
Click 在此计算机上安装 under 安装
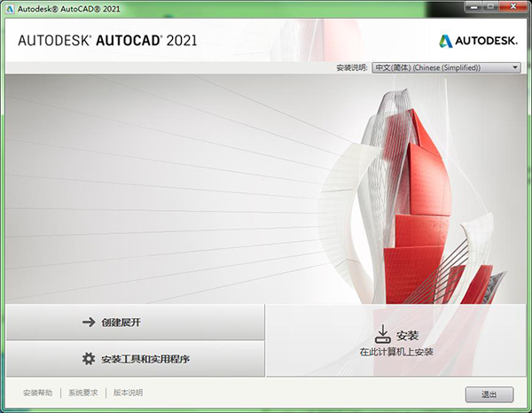pos(396,352)
